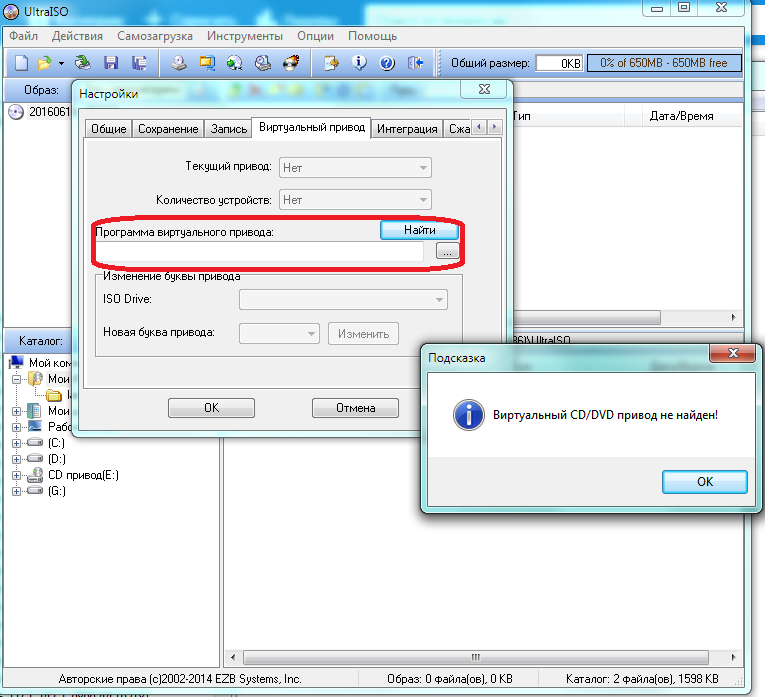Select CD привод(E:) in catalog tree

(x=83, y=475)
